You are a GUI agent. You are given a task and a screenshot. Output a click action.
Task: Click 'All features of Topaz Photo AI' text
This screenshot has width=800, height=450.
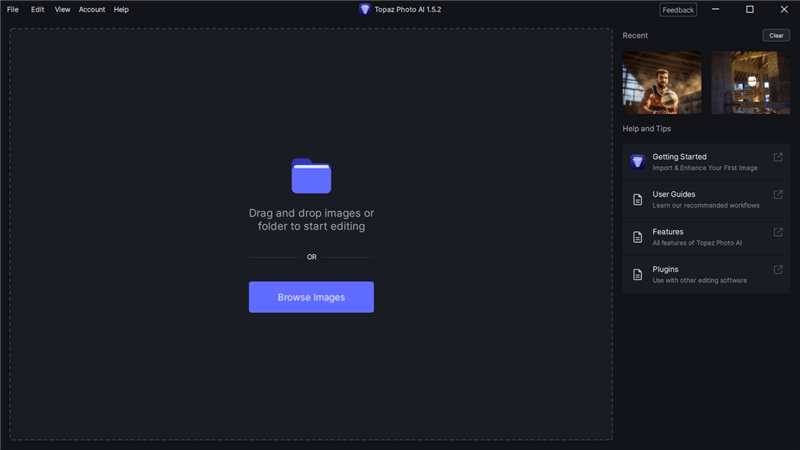(x=697, y=243)
